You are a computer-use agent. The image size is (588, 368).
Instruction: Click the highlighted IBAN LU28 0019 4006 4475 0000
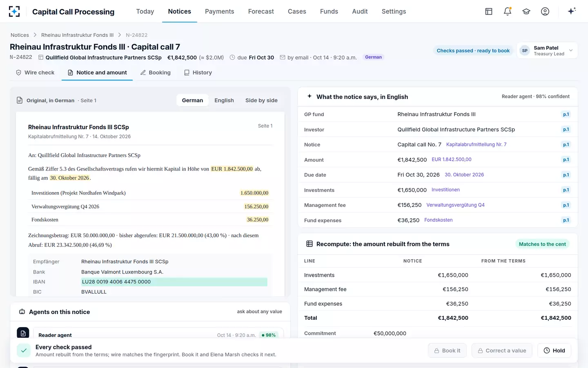(174, 282)
